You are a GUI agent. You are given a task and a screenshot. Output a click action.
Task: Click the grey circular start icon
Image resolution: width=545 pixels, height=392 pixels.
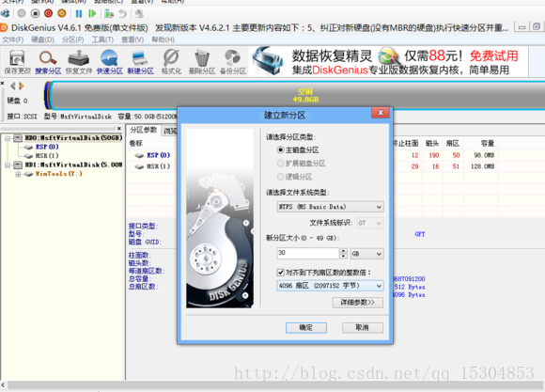click(22, 13)
